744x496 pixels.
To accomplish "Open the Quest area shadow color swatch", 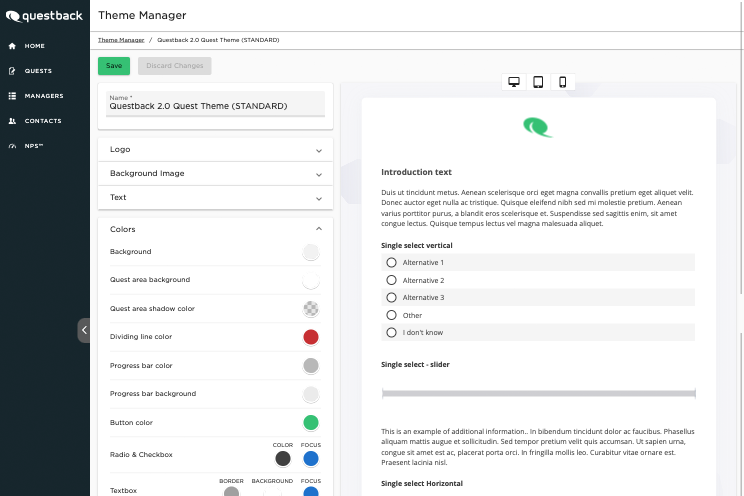I will click(x=311, y=309).
